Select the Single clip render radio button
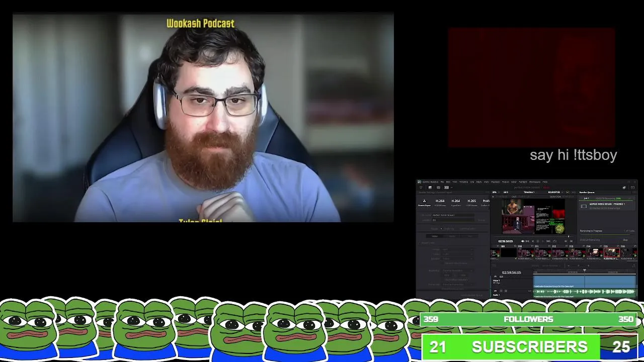The image size is (644, 362). click(x=441, y=229)
